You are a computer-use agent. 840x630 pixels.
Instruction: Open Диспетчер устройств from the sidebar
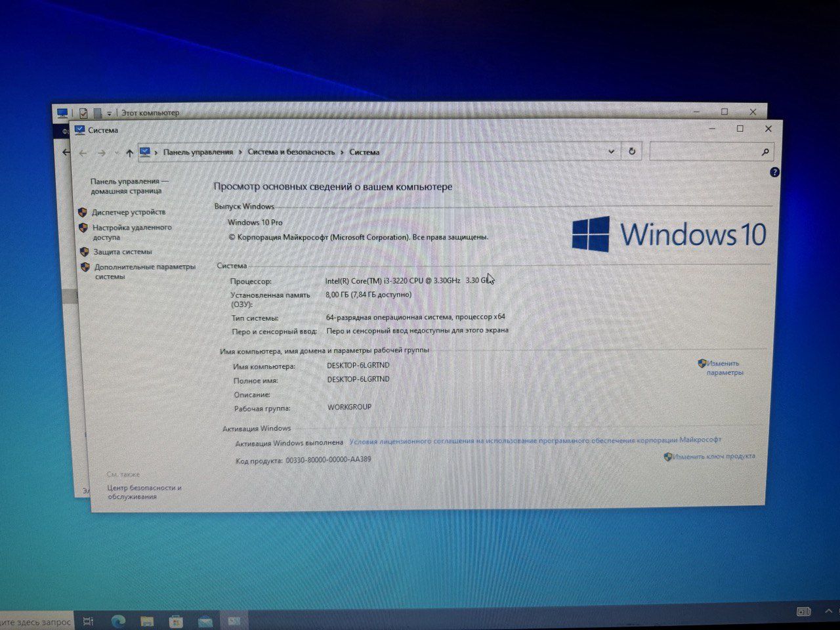click(129, 212)
